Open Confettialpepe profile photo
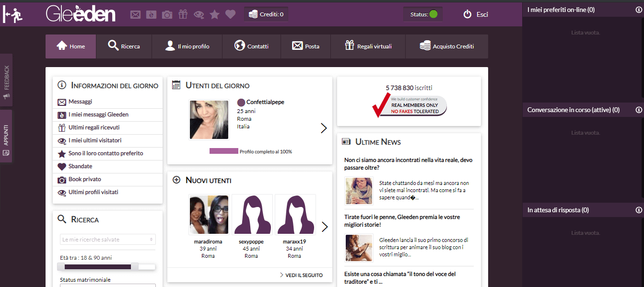The image size is (644, 287). pyautogui.click(x=209, y=120)
